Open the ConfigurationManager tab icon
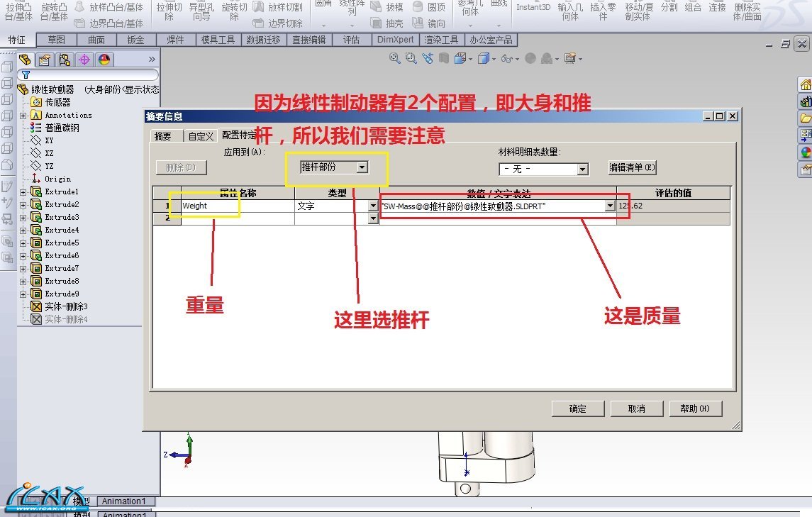The width and height of the screenshot is (812, 517). 65,60
